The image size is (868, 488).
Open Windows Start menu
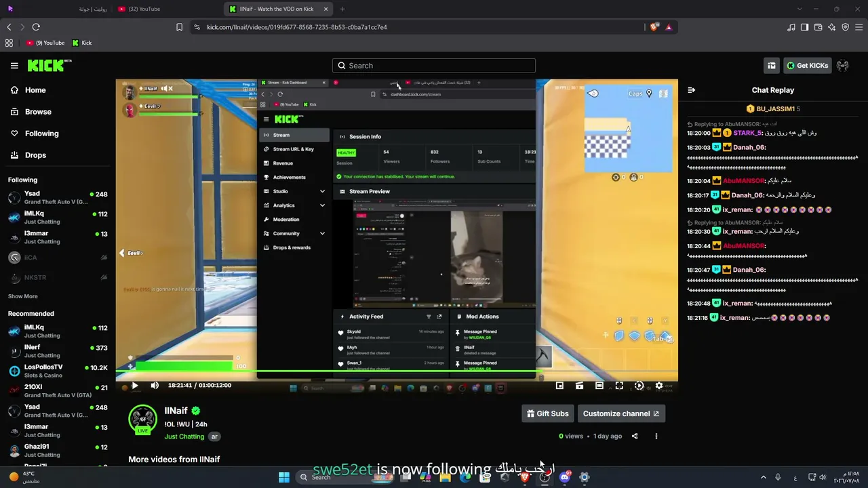[284, 477]
